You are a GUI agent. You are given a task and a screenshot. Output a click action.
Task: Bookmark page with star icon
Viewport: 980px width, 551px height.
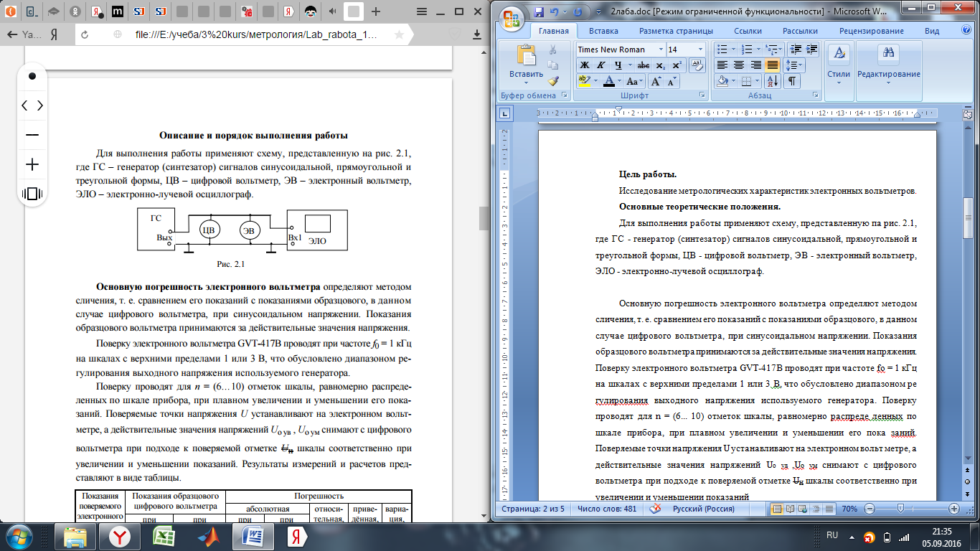pos(399,34)
